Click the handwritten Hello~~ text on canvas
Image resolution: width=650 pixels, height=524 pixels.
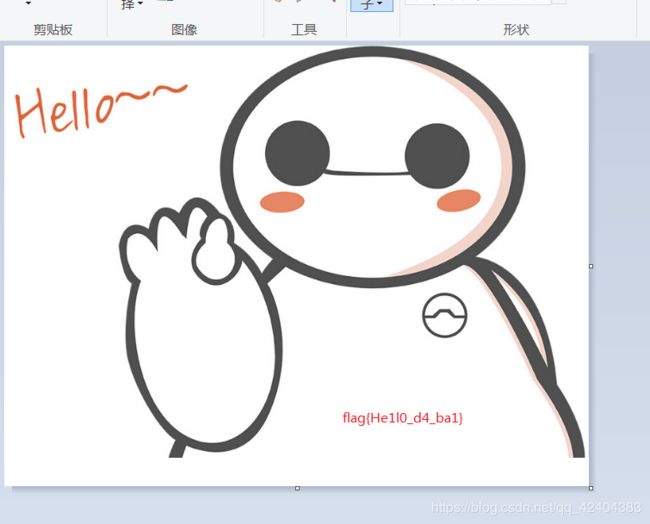tap(101, 110)
